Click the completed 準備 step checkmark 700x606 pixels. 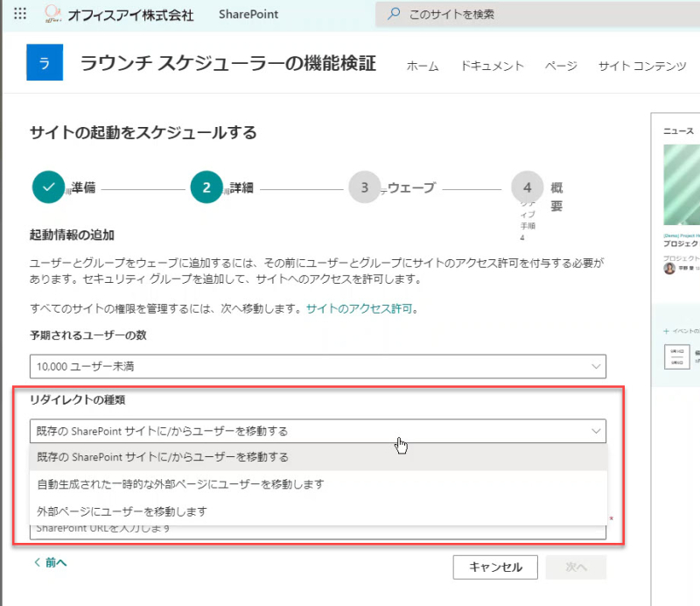48,187
